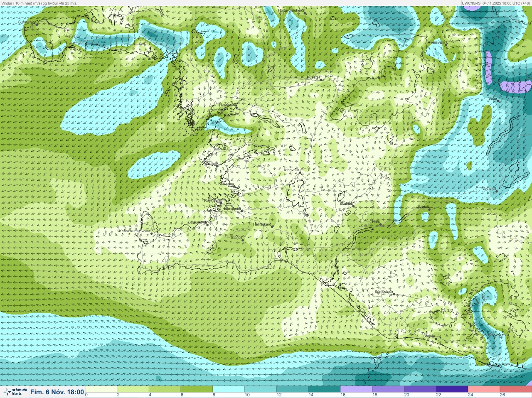The image size is (532, 398).
Task: Click the Búrfell station label
Action: pos(424,206)
